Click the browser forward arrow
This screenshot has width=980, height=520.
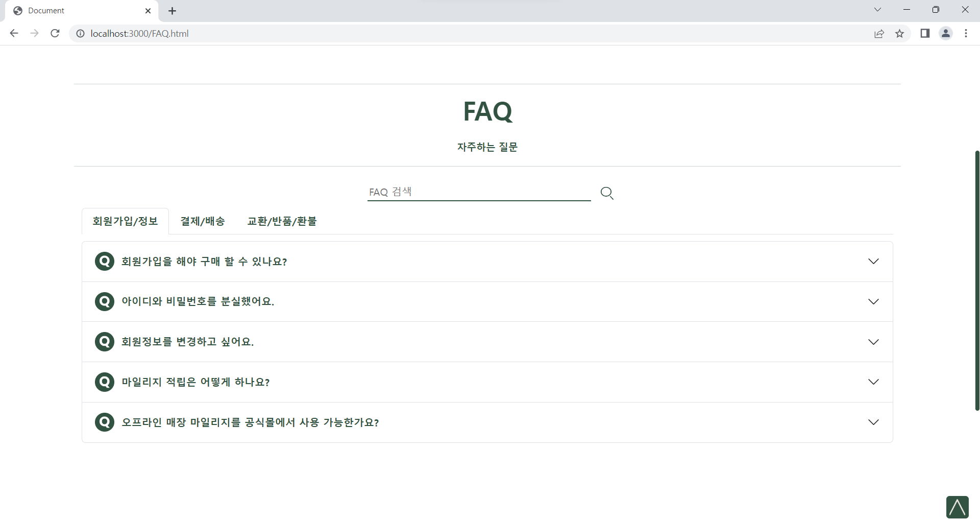tap(34, 33)
